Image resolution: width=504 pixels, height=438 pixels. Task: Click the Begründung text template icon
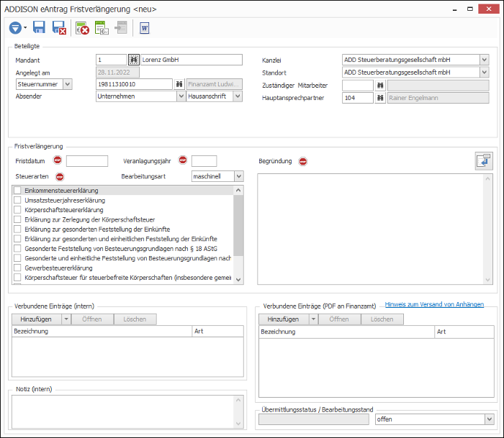tap(484, 161)
